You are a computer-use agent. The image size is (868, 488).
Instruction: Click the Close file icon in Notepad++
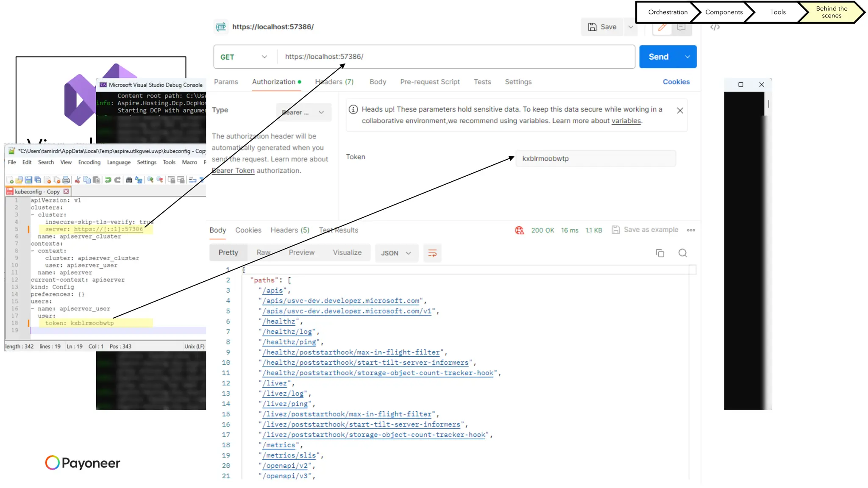pyautogui.click(x=47, y=180)
